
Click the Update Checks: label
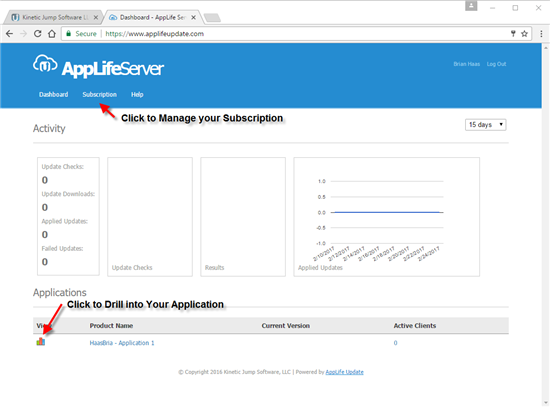coord(62,166)
